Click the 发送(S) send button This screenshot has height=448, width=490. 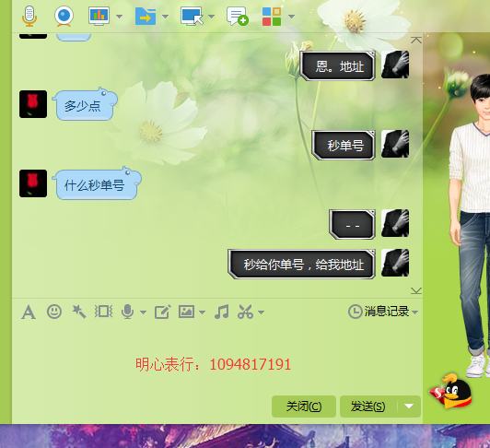(x=368, y=407)
